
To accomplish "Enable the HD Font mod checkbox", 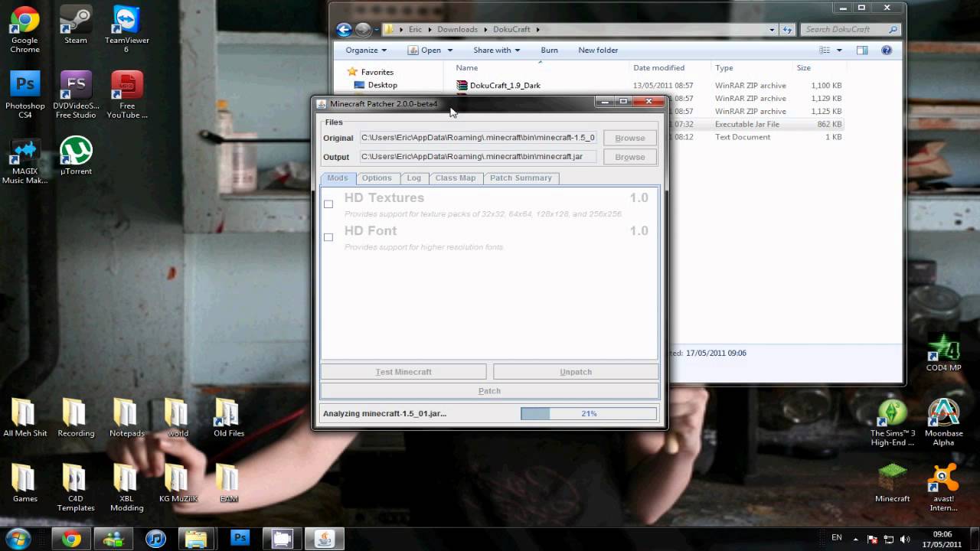I will coord(328,237).
